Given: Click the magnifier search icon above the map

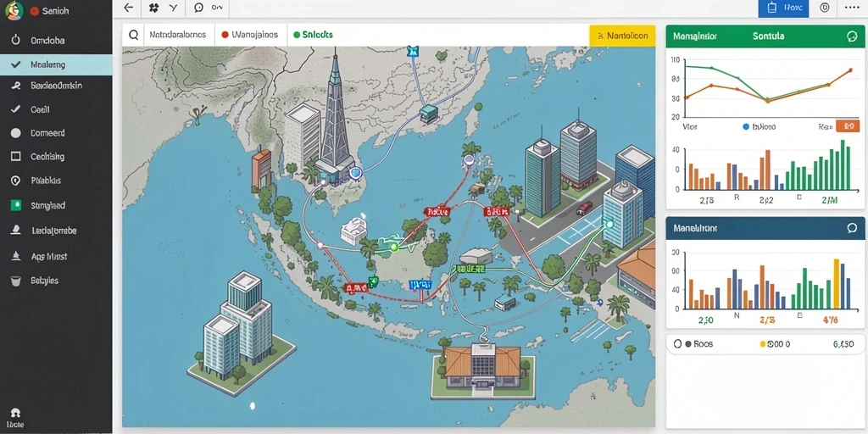Looking at the screenshot, I should (x=133, y=35).
